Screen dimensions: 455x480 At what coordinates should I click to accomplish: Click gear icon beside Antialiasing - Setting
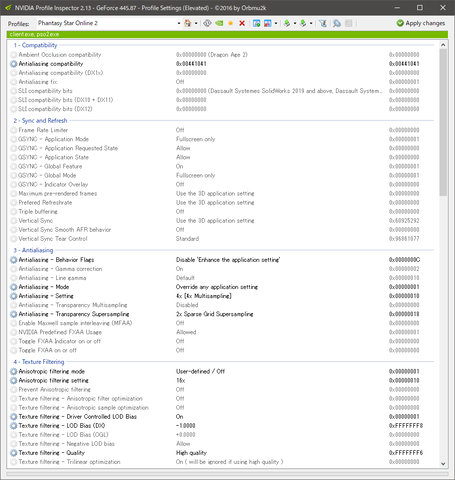pos(13,296)
